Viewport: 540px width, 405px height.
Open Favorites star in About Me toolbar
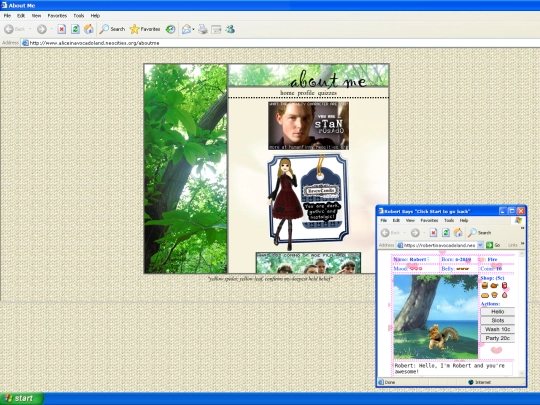click(145, 29)
